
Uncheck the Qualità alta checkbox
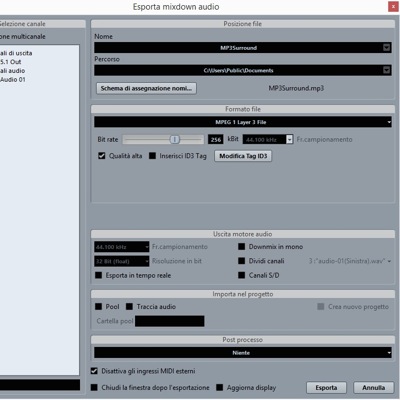102,156
